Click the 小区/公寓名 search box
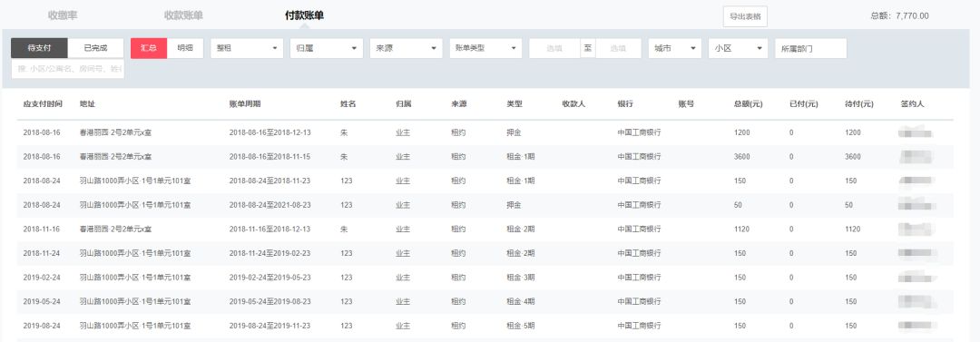980x342 pixels. coord(67,69)
